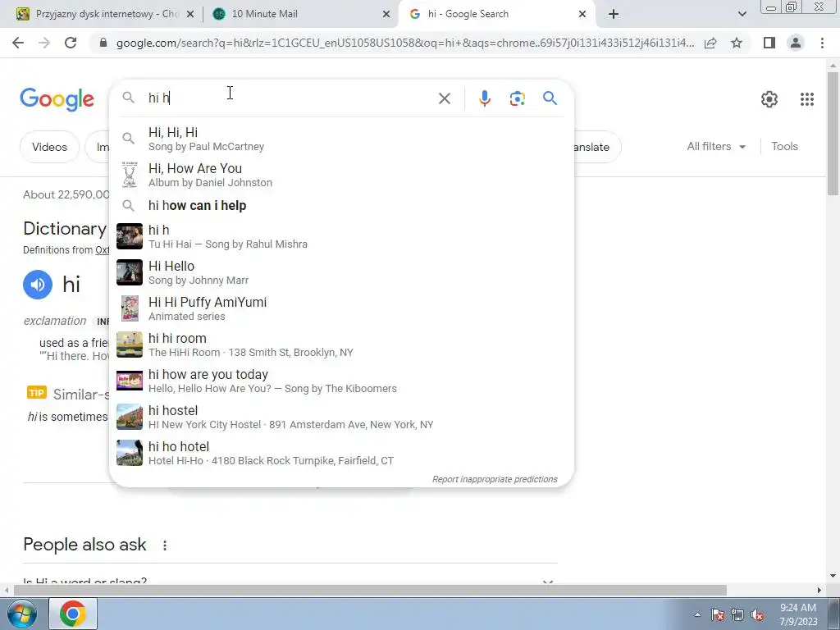Open Search by image (Lens) icon
This screenshot has height=630, width=840.
point(517,98)
